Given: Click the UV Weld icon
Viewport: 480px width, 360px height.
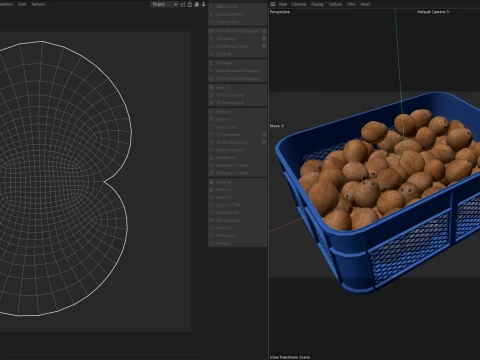Looking at the screenshot, I should (211, 54).
